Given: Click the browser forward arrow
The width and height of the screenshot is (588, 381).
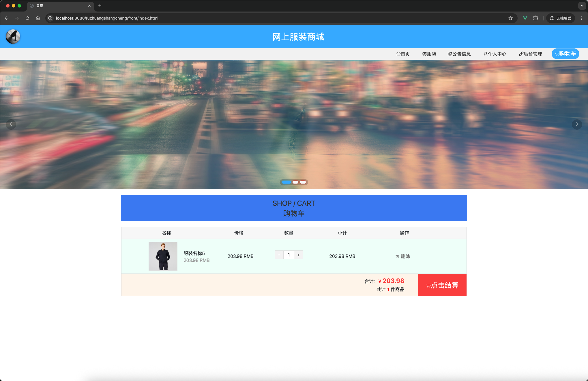Looking at the screenshot, I should 17,18.
